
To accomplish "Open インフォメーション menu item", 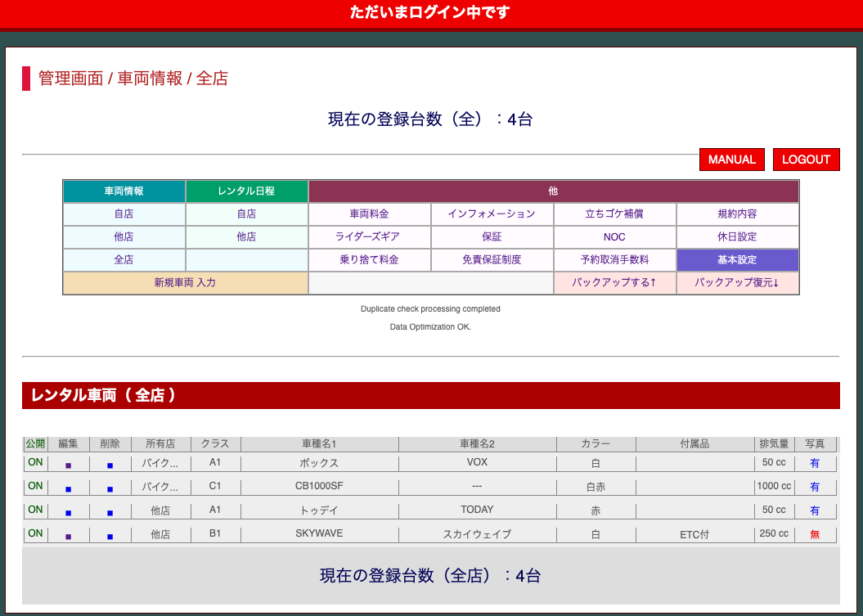I will [x=492, y=214].
